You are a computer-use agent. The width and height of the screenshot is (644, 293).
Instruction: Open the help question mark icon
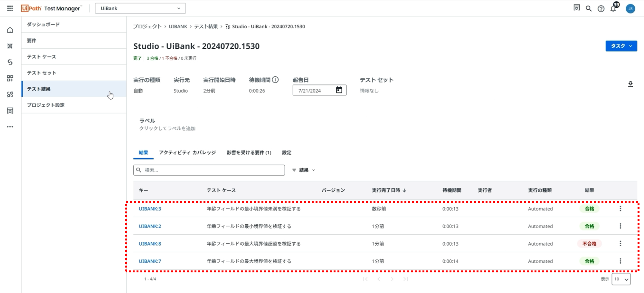click(x=601, y=9)
